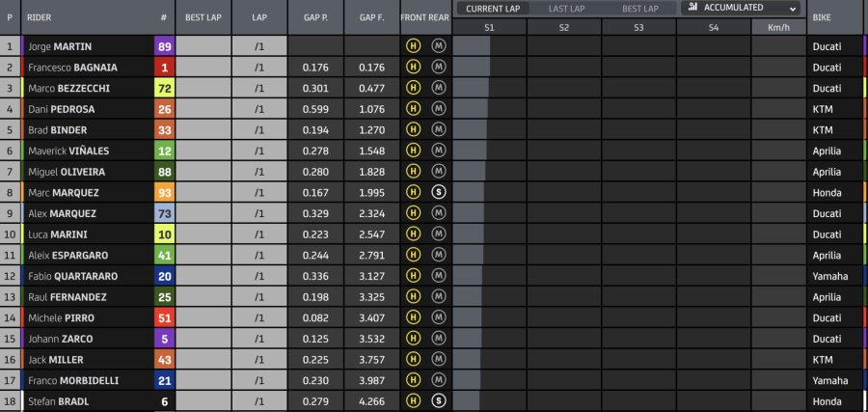
Task: Click Bradl's rear soft tyre icon
Action: pyautogui.click(x=439, y=401)
